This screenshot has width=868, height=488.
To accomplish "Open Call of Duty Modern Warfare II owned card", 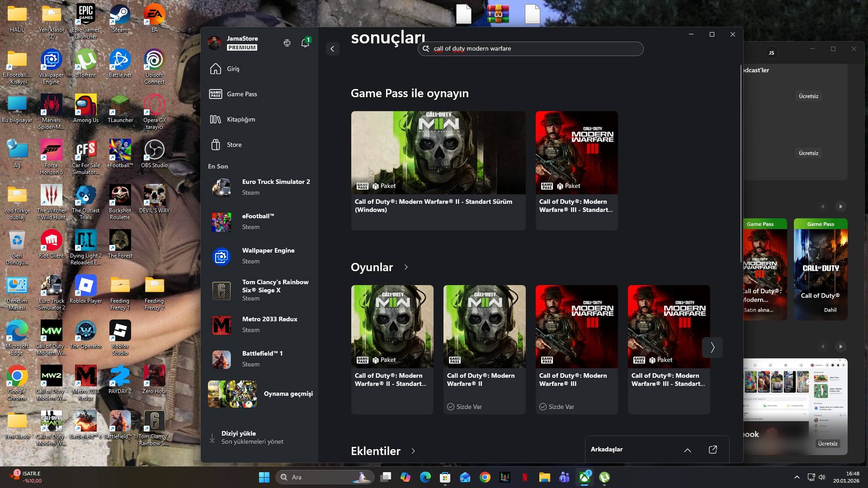I will (x=484, y=349).
